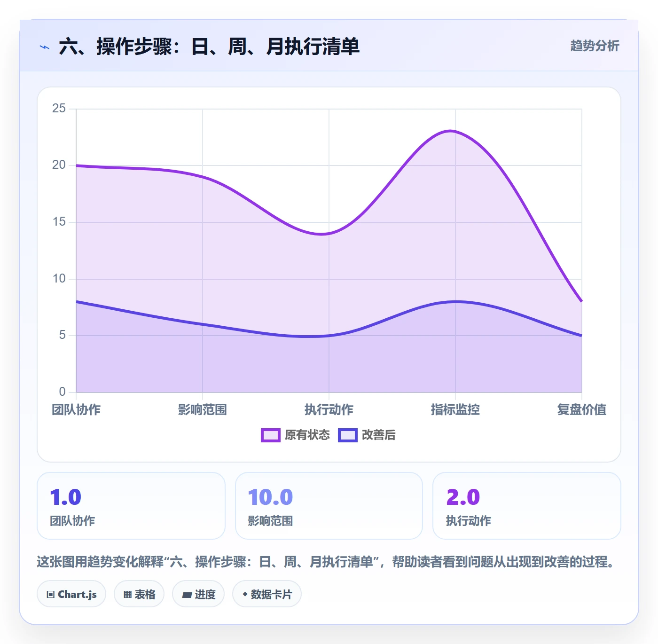This screenshot has height=644, width=658.
Task: Click the 原有状态 legend label
Action: [307, 435]
